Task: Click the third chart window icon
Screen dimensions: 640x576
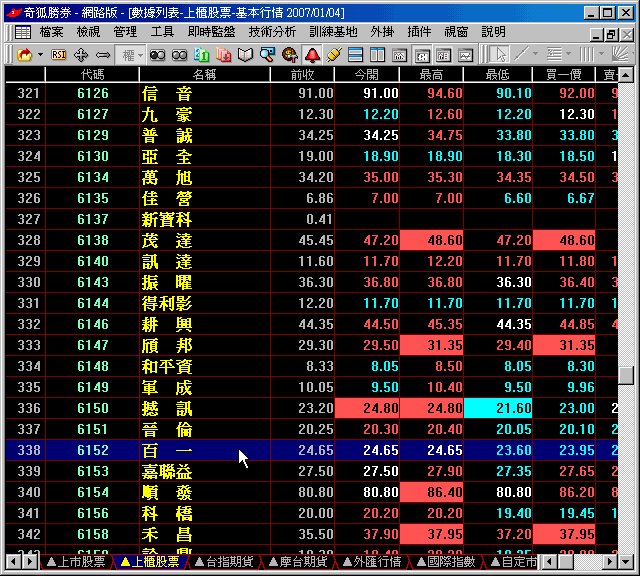Action: (x=444, y=55)
